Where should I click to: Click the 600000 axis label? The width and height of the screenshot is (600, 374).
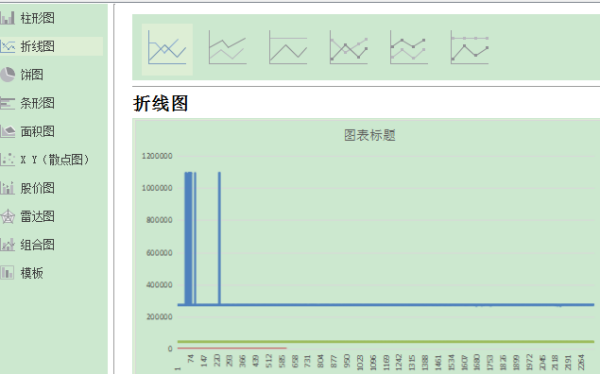tap(159, 253)
